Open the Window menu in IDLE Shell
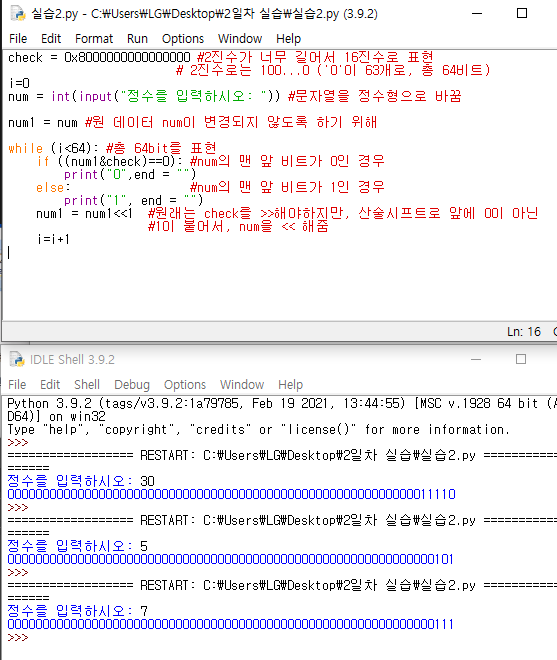Image resolution: width=557 pixels, height=660 pixels. pos(242,384)
